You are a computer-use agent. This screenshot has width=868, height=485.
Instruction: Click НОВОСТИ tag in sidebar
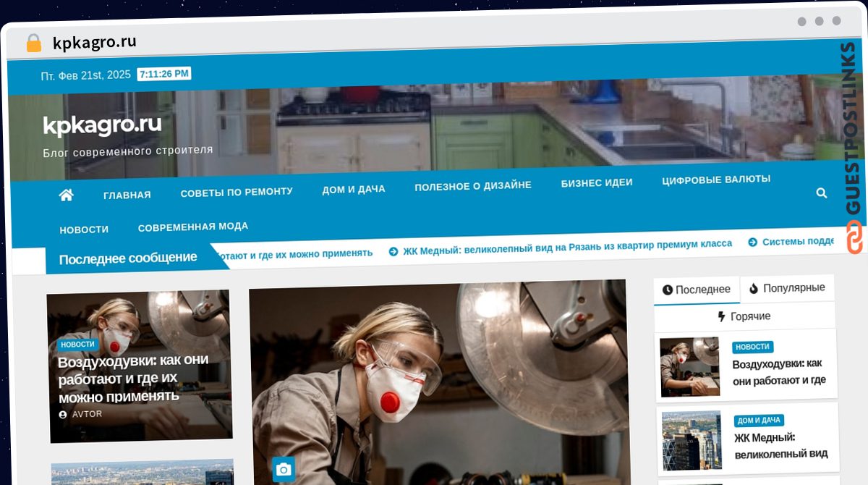(752, 347)
